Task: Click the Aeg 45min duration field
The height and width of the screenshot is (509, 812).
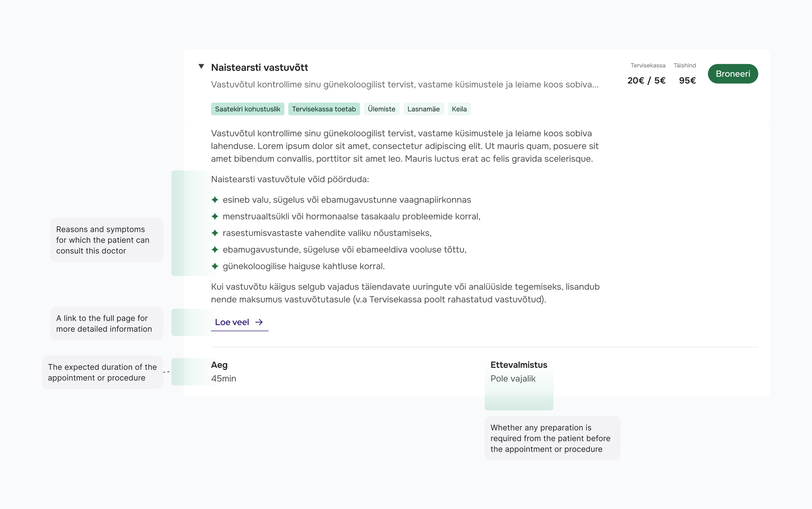Action: (223, 372)
